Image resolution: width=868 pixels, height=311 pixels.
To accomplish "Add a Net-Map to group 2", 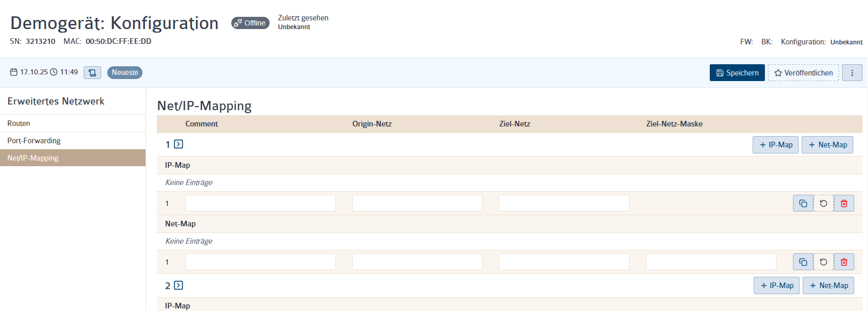I will (x=828, y=286).
